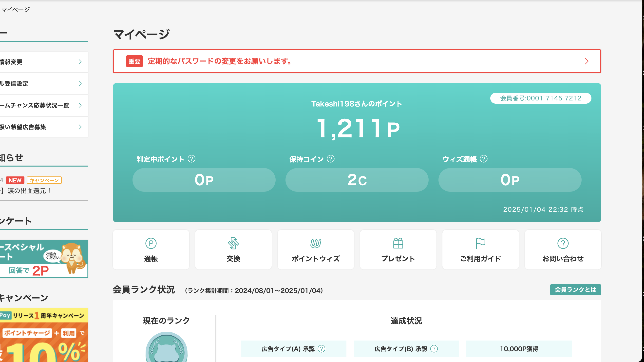Click help icon next to ウィズ通帳
The height and width of the screenshot is (362, 644).
[484, 159]
